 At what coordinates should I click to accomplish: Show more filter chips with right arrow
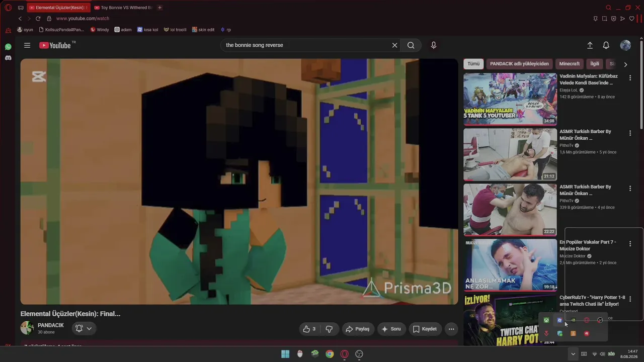[x=625, y=64]
